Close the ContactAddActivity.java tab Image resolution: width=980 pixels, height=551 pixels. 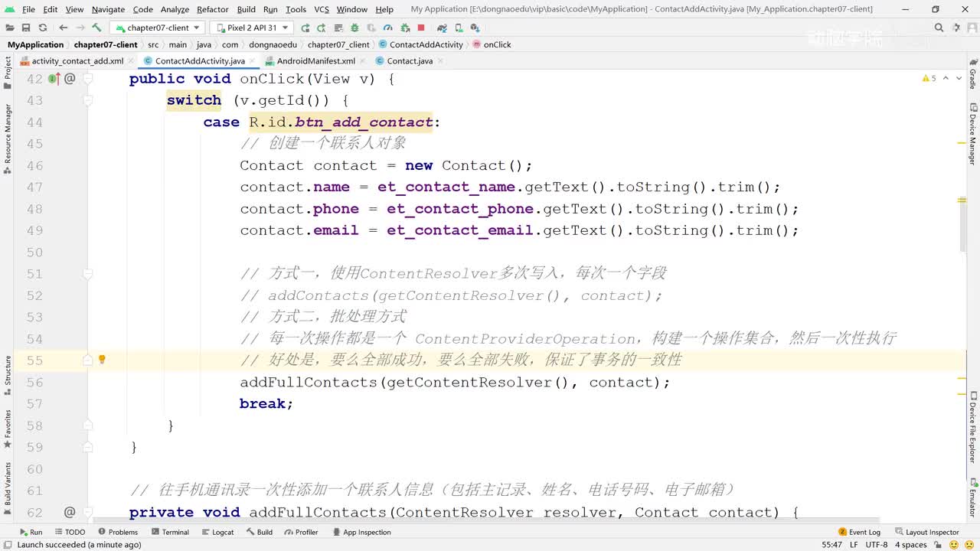tap(253, 61)
